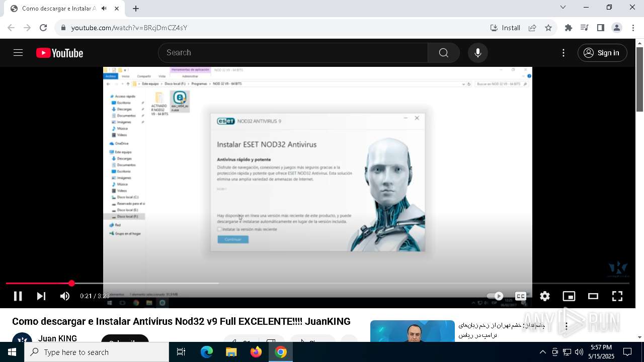Click the Sign in button
Image resolution: width=644 pixels, height=362 pixels.
click(x=602, y=53)
